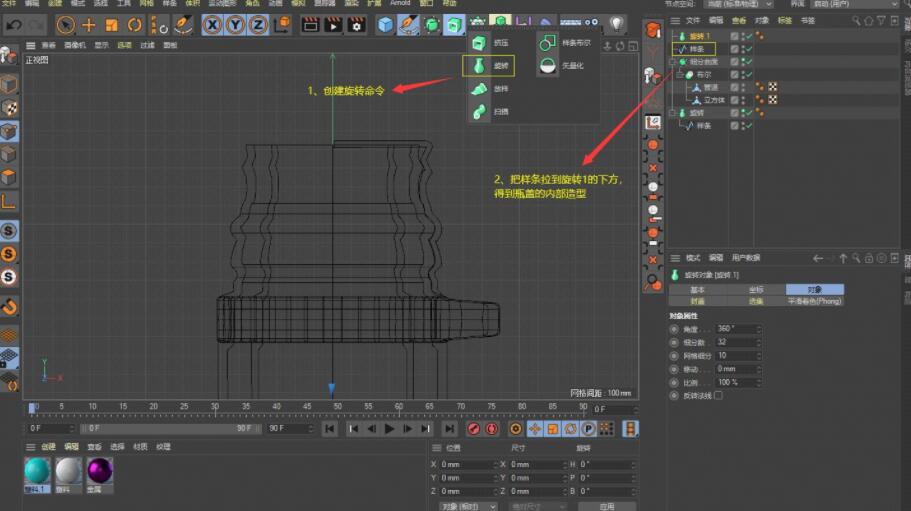Click the angle parameter keyframe circle
Screen dimensions: 911x511
[x=674, y=329]
